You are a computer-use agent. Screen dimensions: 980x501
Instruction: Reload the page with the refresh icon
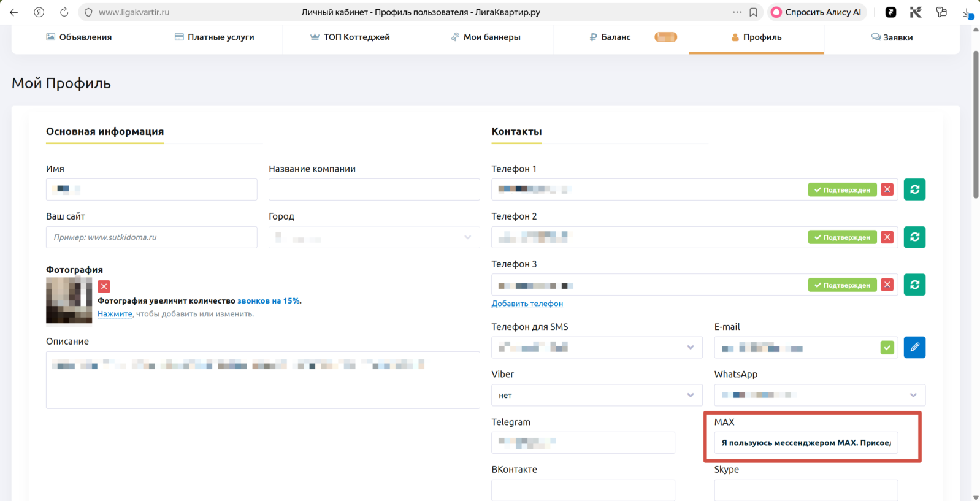point(64,12)
